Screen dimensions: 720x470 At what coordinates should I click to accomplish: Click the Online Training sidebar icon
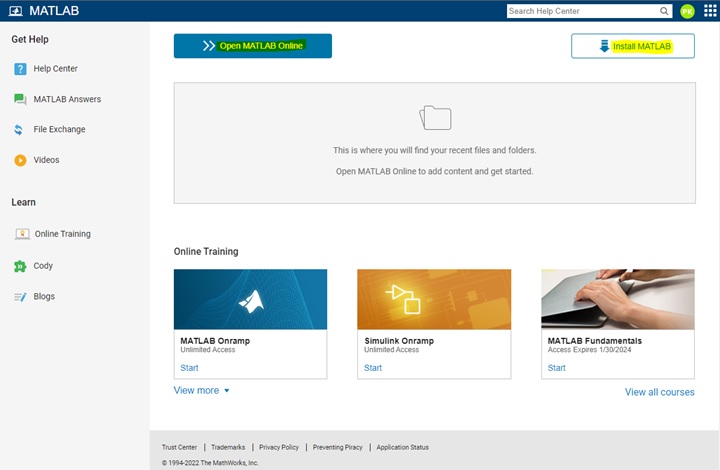[21, 234]
